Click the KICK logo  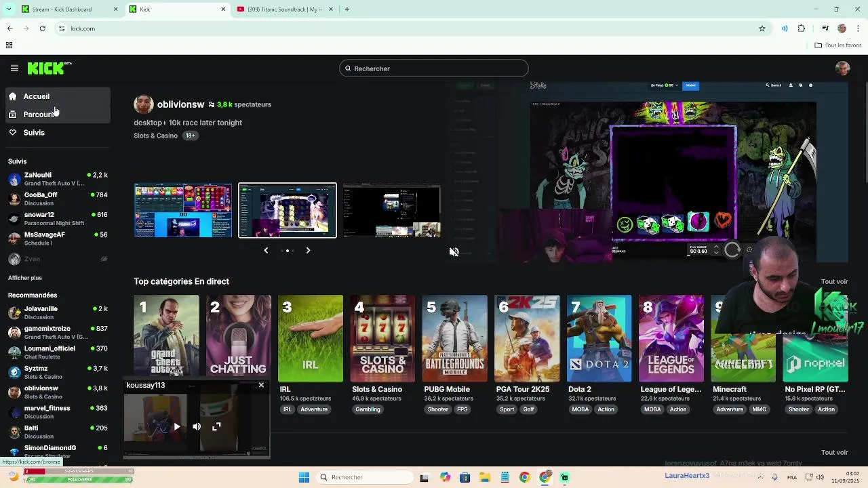click(50, 68)
